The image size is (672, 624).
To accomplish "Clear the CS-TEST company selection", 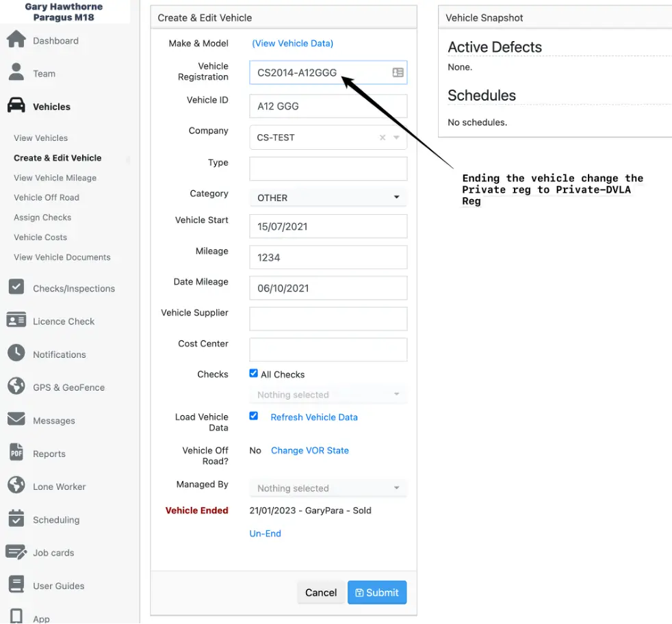I will tap(383, 138).
